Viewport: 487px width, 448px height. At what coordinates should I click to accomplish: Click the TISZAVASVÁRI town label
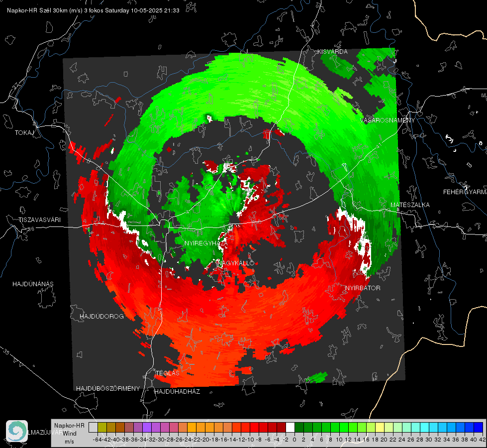pyautogui.click(x=40, y=220)
